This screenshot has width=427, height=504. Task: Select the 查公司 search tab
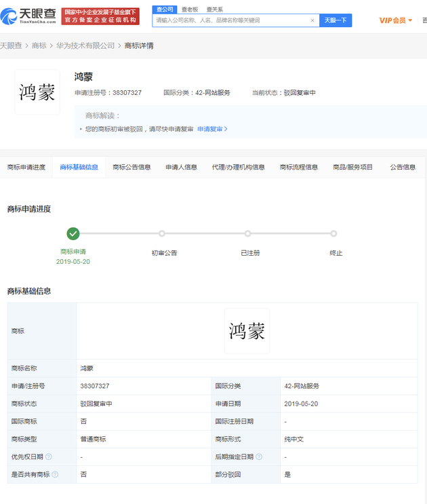pos(165,9)
